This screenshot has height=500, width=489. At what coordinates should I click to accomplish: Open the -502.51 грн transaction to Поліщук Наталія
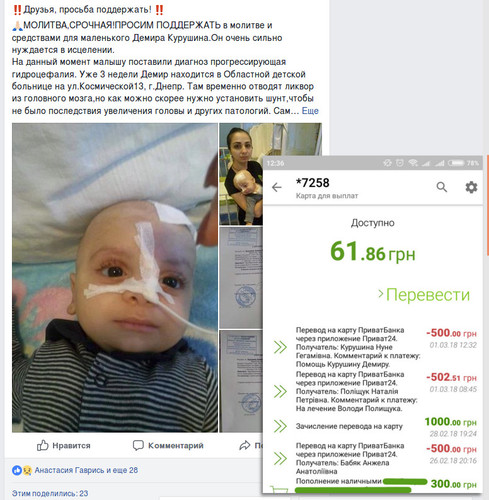[375, 391]
